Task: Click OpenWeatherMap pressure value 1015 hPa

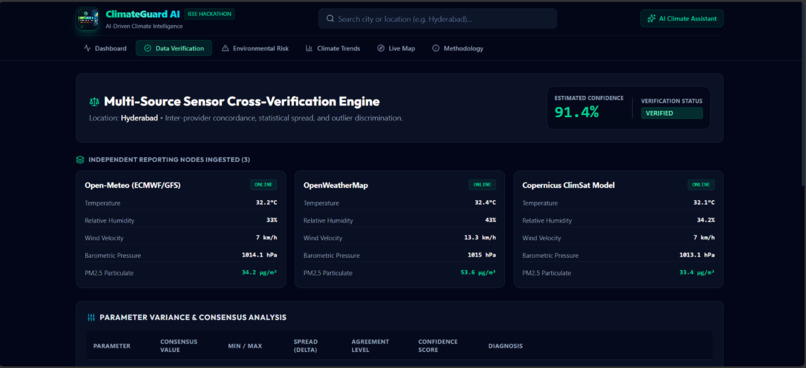Action: [x=482, y=255]
